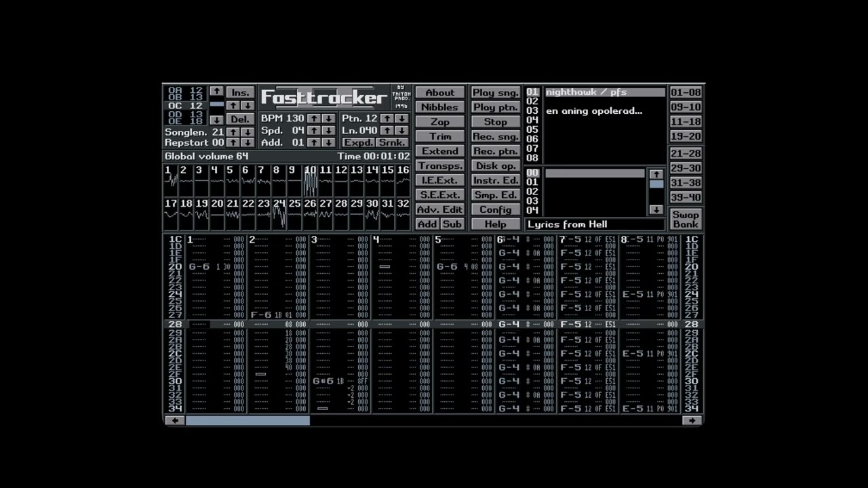Decrease Ptn. number with the down arrow
This screenshot has height=488, width=868.
[401, 118]
